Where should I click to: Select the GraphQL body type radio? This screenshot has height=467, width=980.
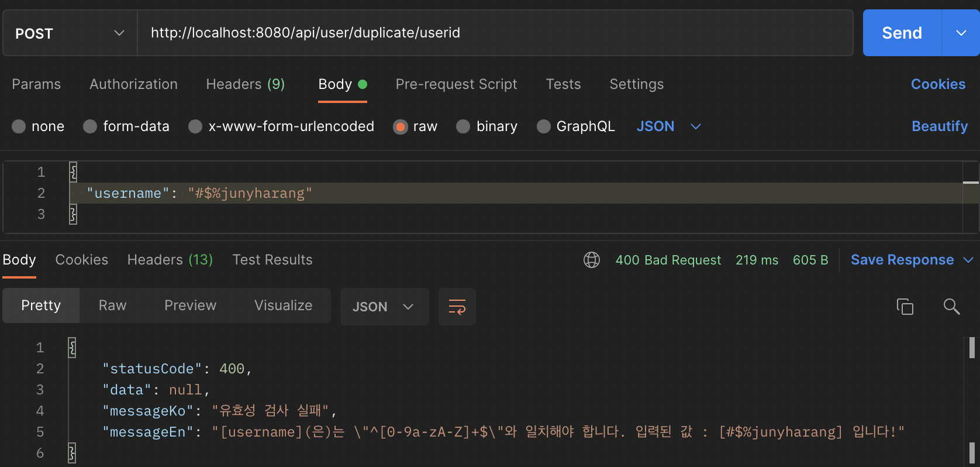[544, 126]
